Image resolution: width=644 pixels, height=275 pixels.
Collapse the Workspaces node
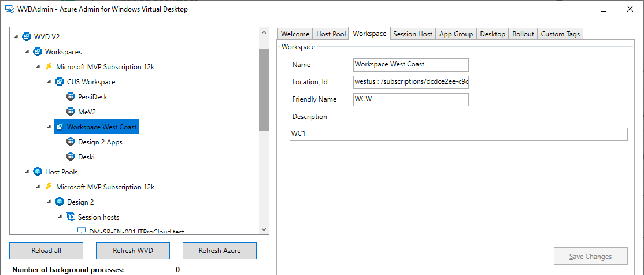(x=27, y=52)
